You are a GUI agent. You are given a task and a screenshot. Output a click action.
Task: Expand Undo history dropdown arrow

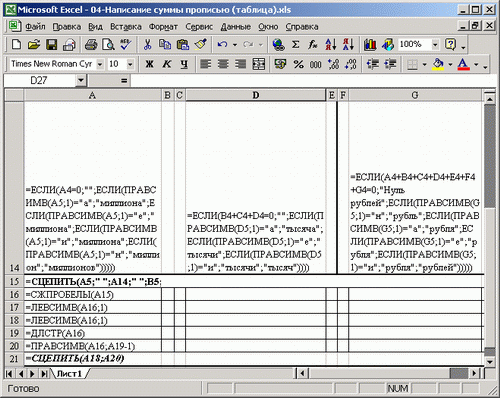tap(235, 44)
